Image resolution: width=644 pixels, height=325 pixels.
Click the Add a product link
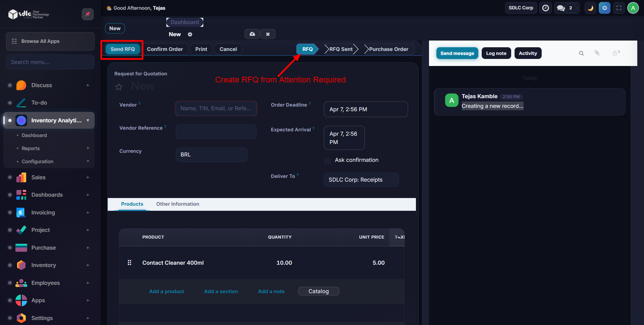(166, 291)
